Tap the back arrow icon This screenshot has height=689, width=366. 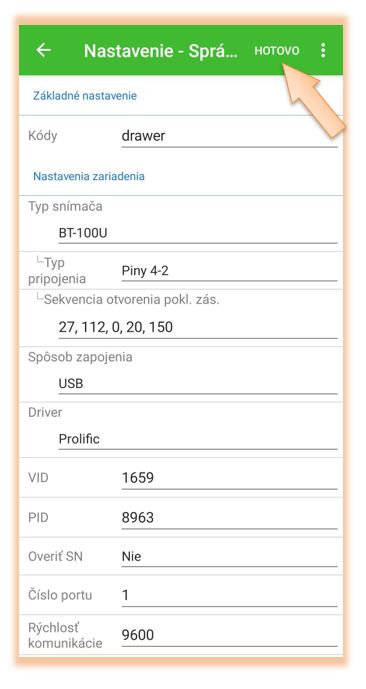pyautogui.click(x=43, y=51)
